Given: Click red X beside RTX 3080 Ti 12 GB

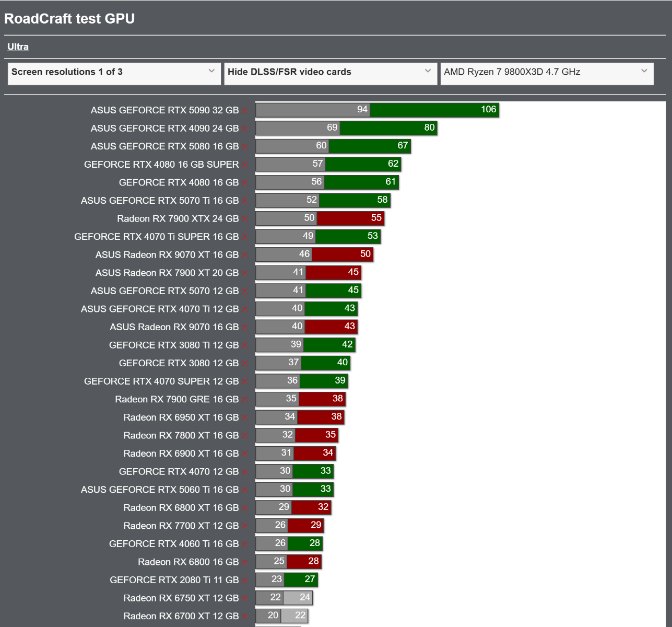Looking at the screenshot, I should [244, 346].
